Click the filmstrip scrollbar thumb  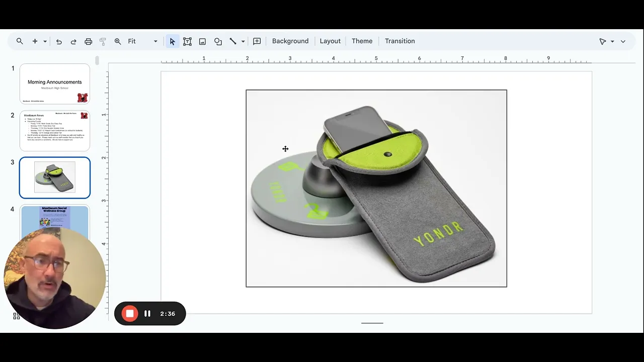(x=97, y=60)
